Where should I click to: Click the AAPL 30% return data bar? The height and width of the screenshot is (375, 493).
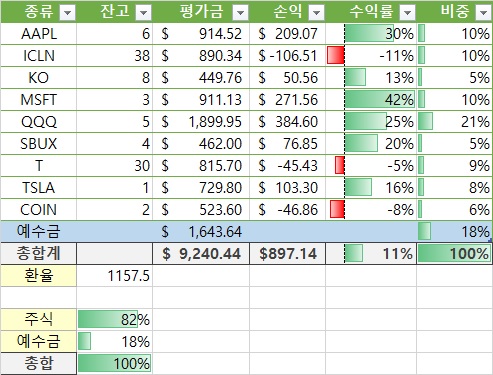tap(369, 34)
